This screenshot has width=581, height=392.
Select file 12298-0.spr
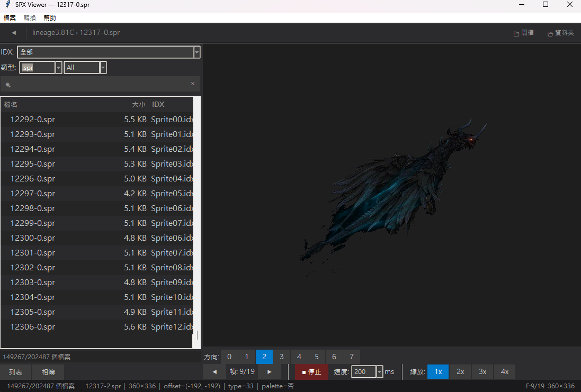click(x=97, y=208)
